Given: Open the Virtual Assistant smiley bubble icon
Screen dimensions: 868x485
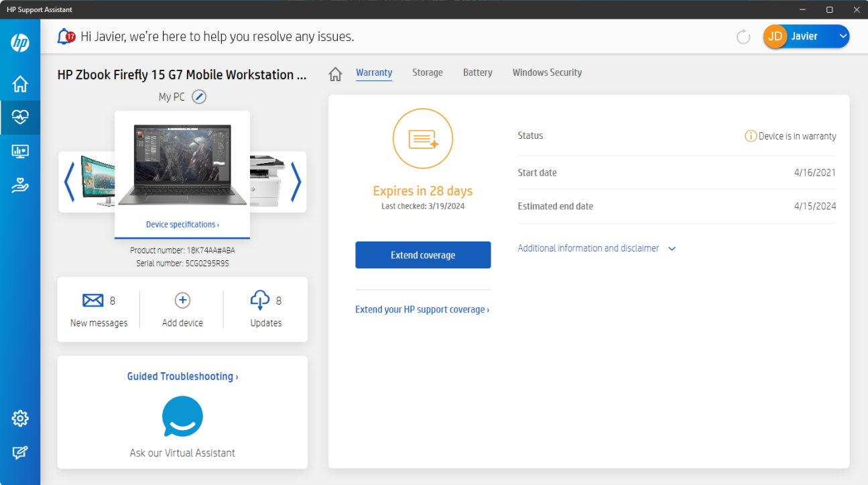Looking at the screenshot, I should point(182,417).
